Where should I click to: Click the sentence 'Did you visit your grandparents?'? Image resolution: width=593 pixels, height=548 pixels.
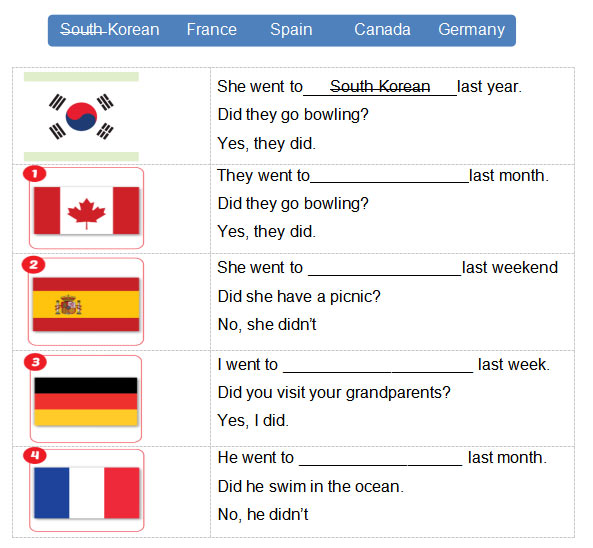(334, 393)
